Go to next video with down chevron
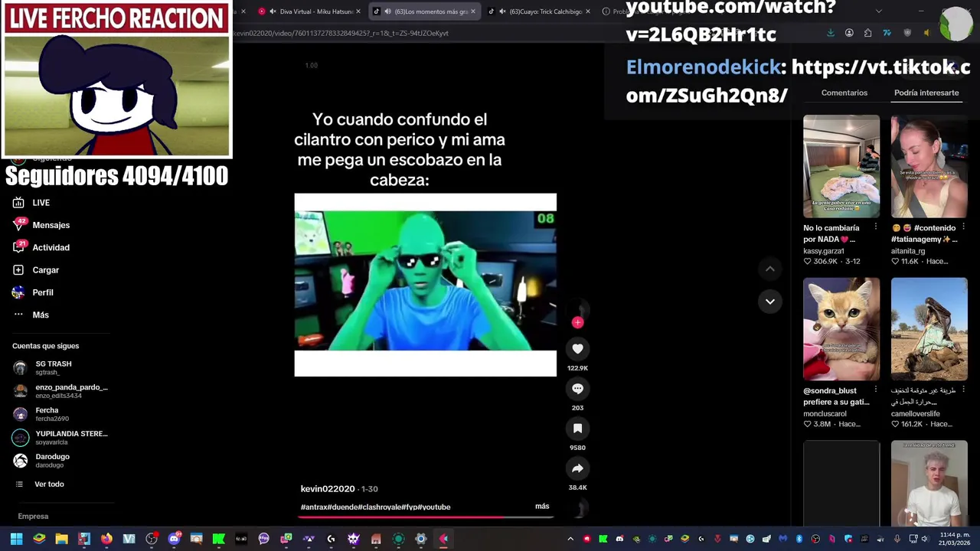Image resolution: width=980 pixels, height=551 pixels. (770, 302)
